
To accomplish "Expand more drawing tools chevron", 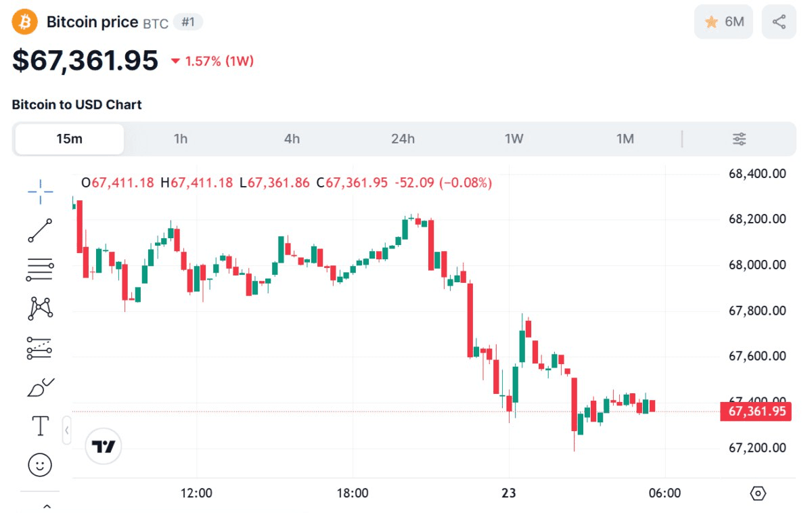I will [47, 506].
